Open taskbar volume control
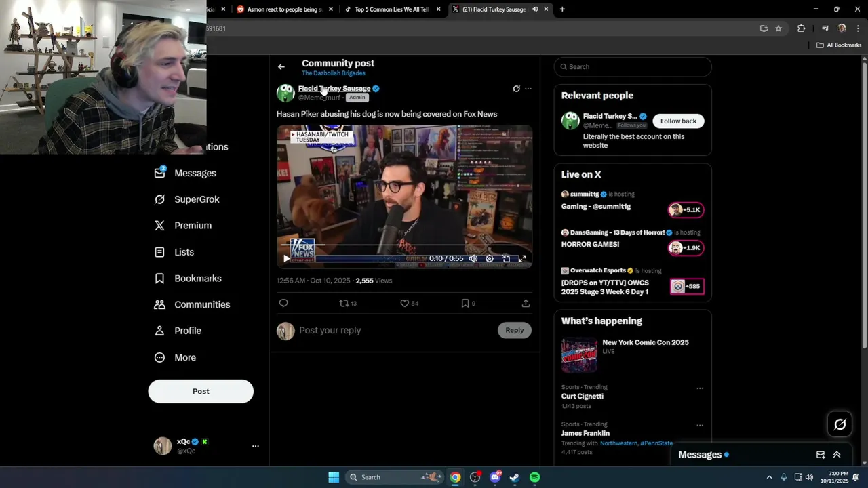 [809, 477]
